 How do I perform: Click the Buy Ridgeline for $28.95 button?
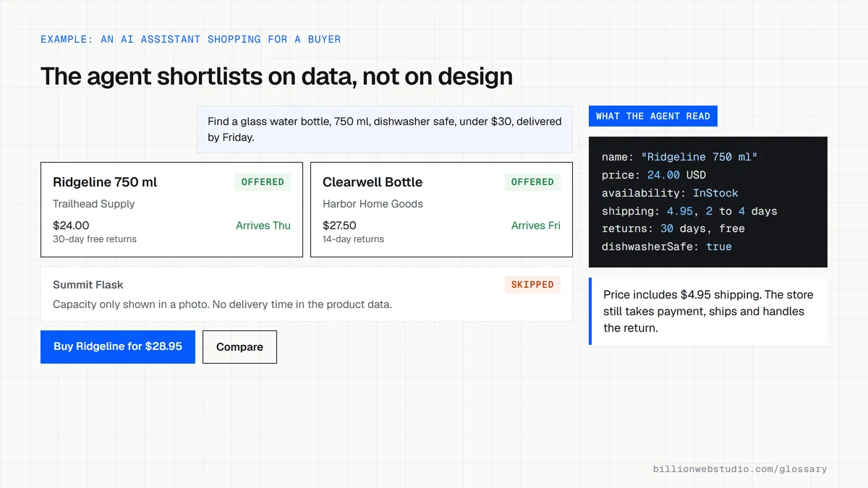[x=118, y=347]
